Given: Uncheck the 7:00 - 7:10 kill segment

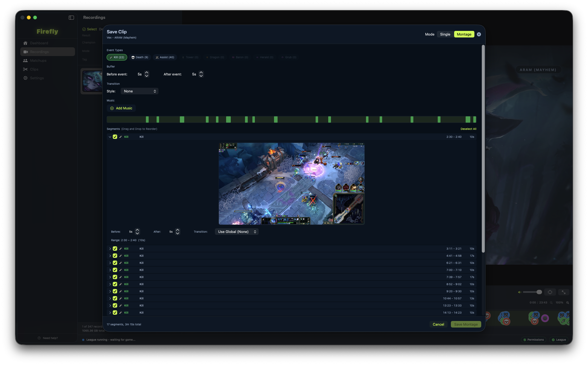Looking at the screenshot, I should coord(115,270).
